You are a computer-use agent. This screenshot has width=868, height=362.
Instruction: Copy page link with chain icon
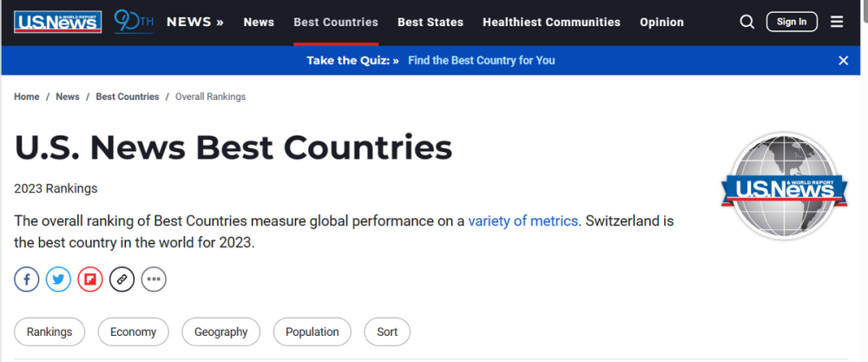122,280
